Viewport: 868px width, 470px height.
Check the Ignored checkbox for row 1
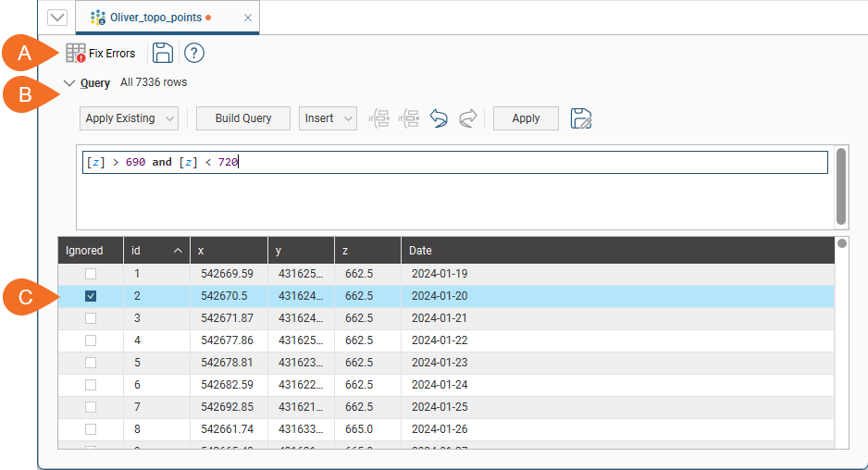click(x=91, y=274)
